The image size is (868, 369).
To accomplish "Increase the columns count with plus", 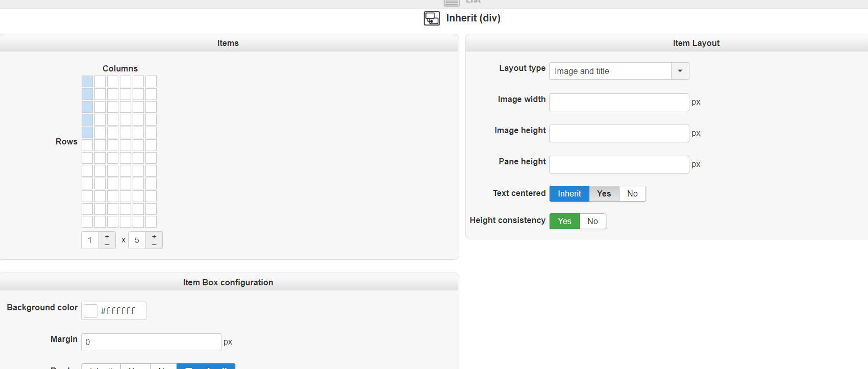I will tap(107, 236).
